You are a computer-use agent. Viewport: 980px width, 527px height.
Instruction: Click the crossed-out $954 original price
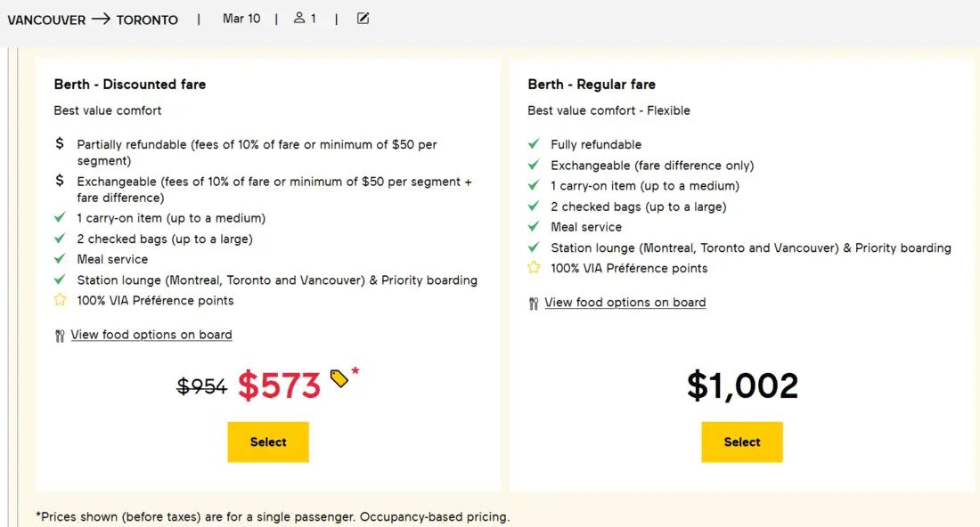pos(202,386)
